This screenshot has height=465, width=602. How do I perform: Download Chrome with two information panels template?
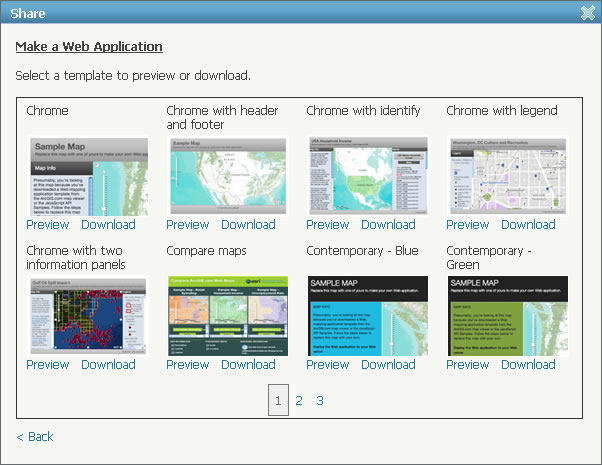click(108, 364)
